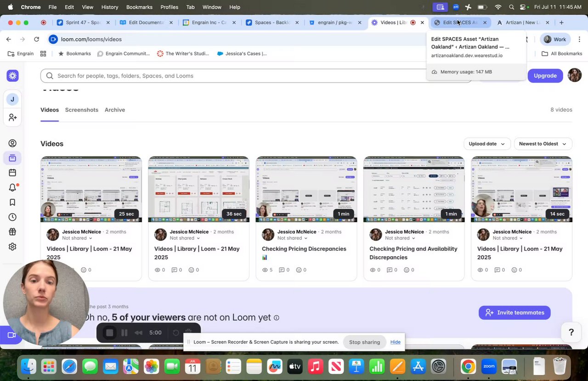
Task: Open the Profiles menu in the menu bar
Action: coord(169,7)
